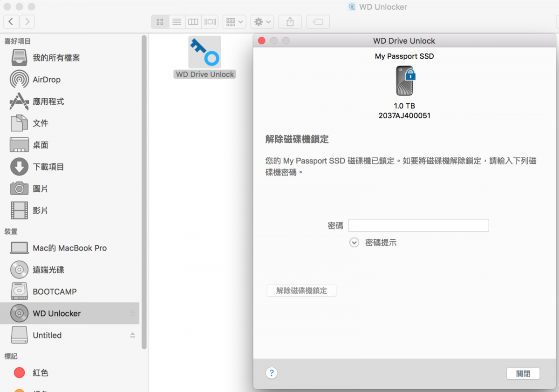This screenshot has height=392, width=559.
Task: Select WD Unlocker volume in sidebar
Action: click(70, 313)
